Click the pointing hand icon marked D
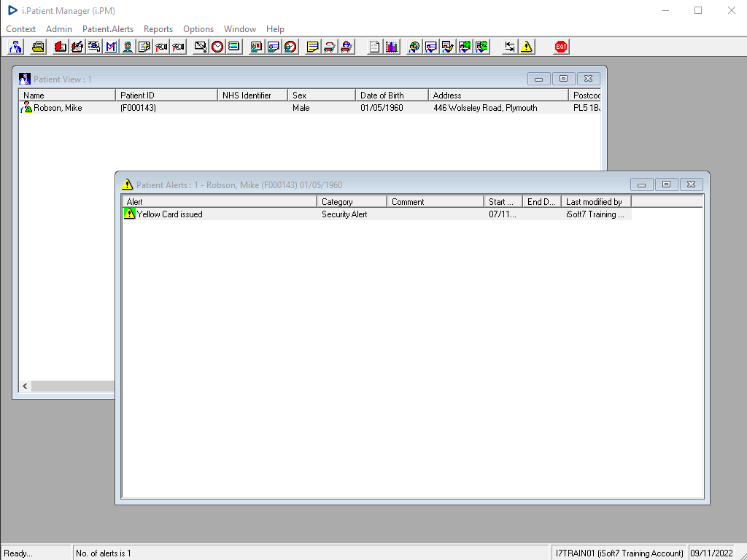The image size is (747, 560). coord(161,47)
